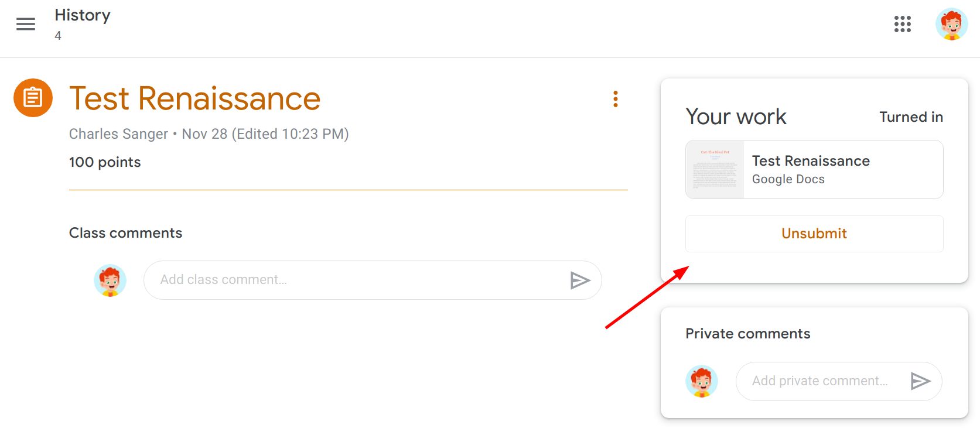Click the Your work panel heading
This screenshot has width=980, height=435.
736,117
